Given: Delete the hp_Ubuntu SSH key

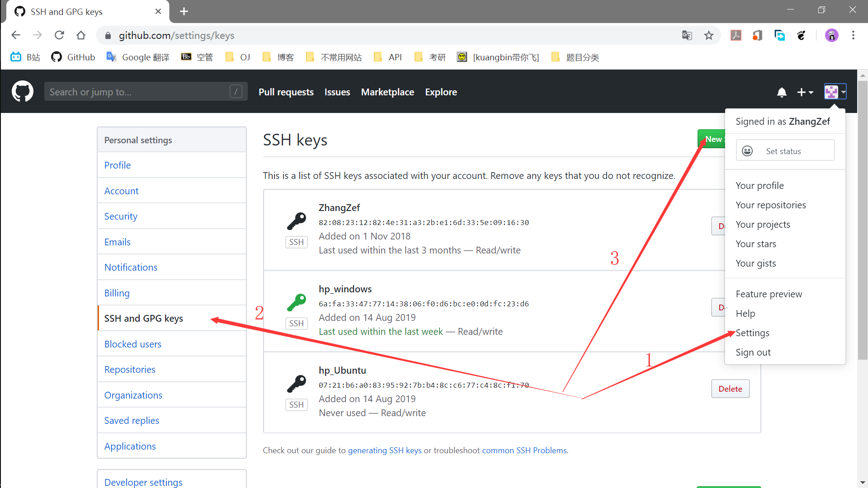Looking at the screenshot, I should tap(730, 389).
